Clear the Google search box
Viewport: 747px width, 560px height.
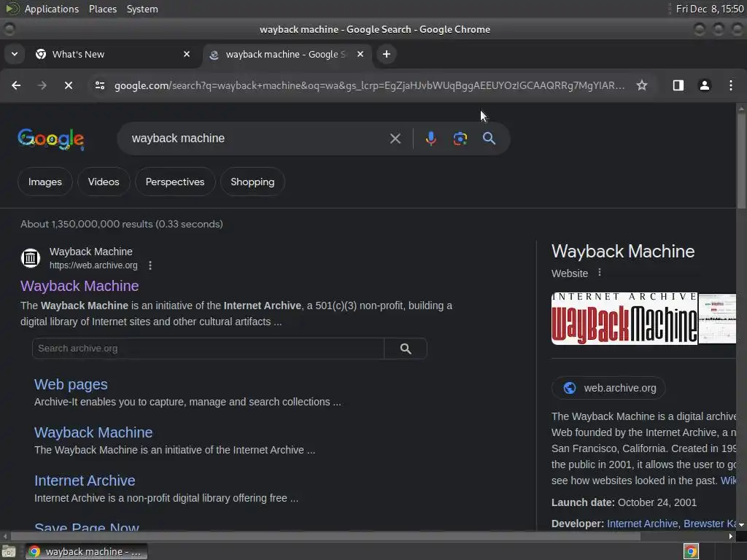pyautogui.click(x=395, y=139)
